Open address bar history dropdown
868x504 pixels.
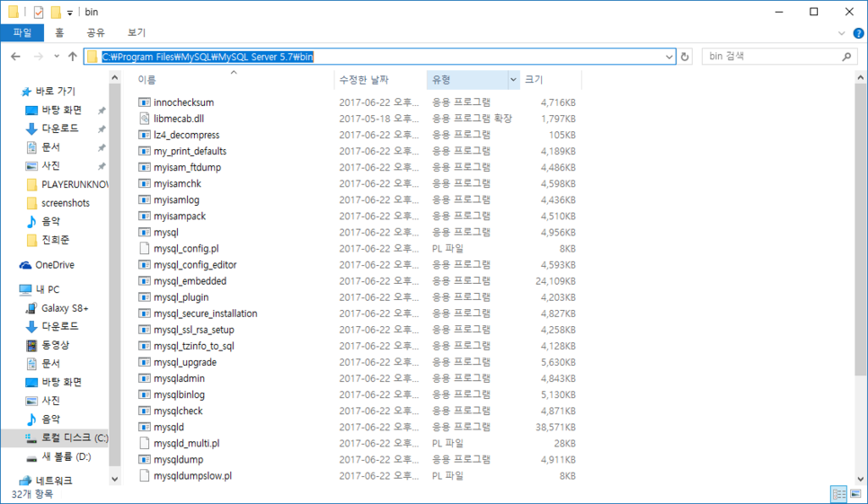[669, 57]
